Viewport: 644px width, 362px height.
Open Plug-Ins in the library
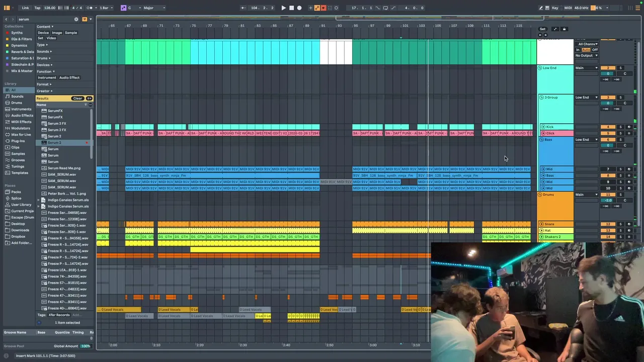pos(18,141)
